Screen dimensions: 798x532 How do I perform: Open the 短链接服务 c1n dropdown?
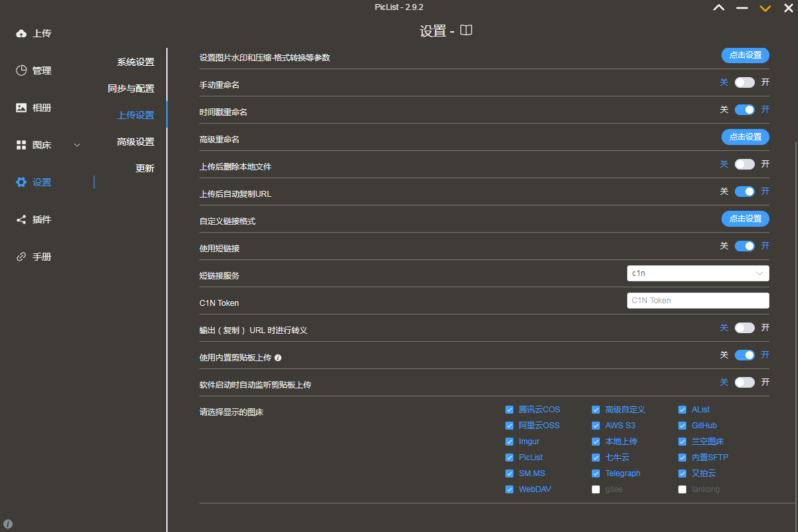(698, 273)
